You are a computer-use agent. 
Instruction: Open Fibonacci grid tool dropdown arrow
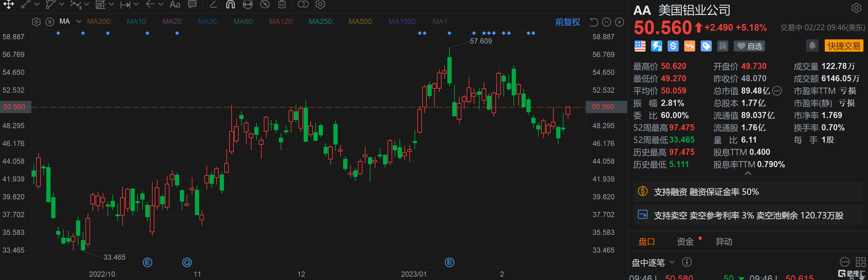pos(112,4)
